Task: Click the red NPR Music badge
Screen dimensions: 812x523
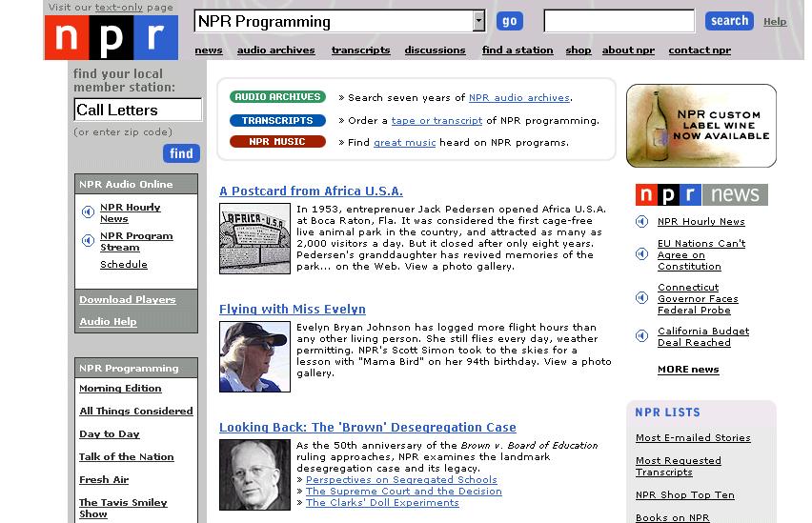Action: tap(277, 142)
